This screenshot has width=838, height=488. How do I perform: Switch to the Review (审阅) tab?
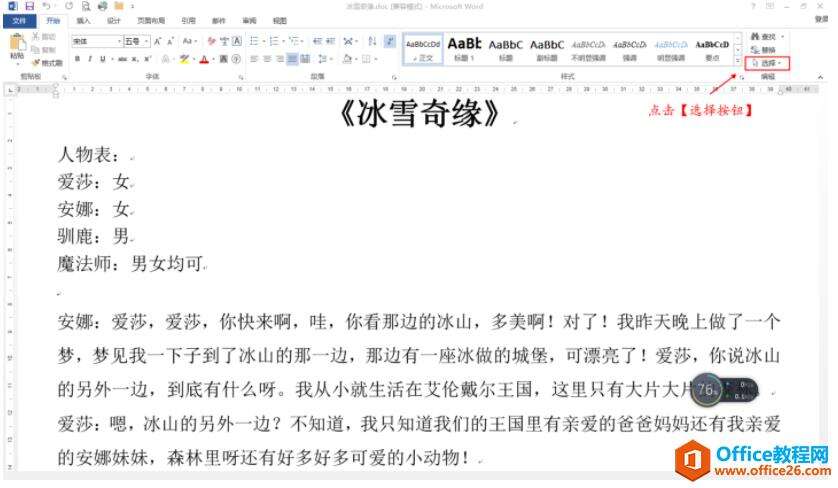tap(249, 21)
